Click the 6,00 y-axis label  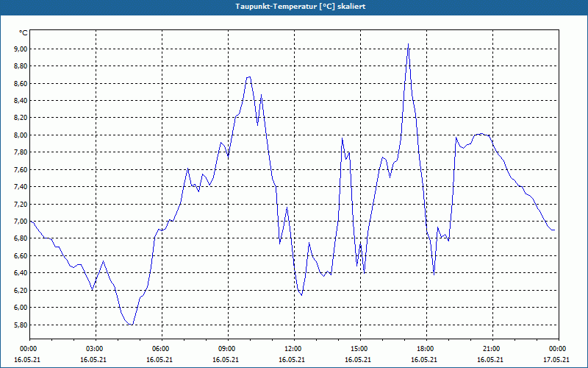(21, 307)
